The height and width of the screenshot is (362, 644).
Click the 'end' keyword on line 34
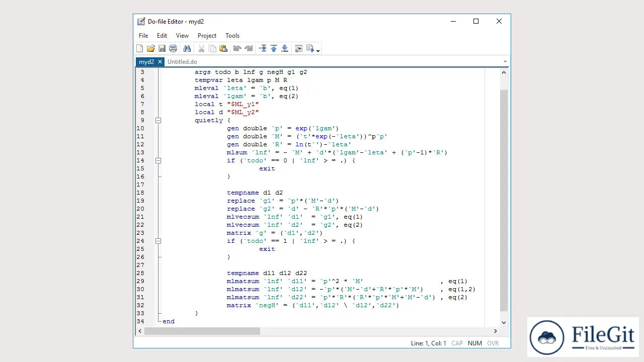click(169, 321)
